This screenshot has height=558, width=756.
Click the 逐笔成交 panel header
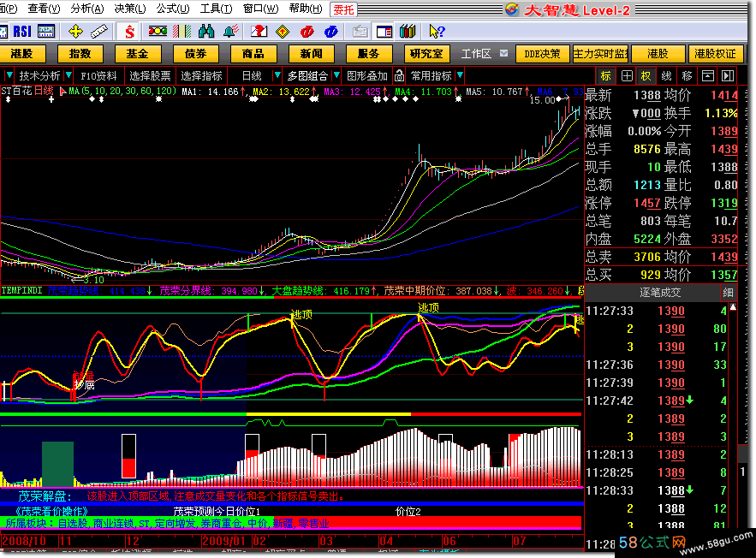pyautogui.click(x=659, y=292)
